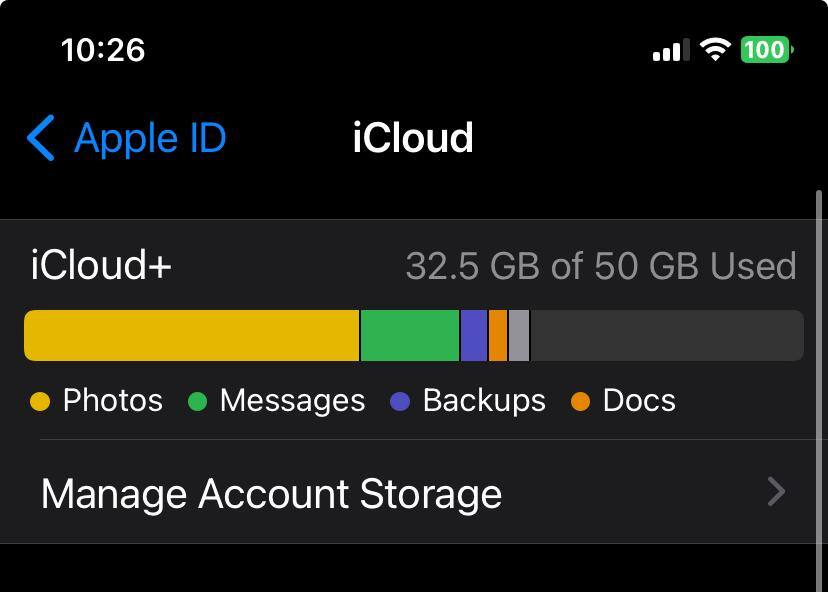Open the chevron beside Manage Account Storage
Image resolution: width=828 pixels, height=592 pixels.
776,492
